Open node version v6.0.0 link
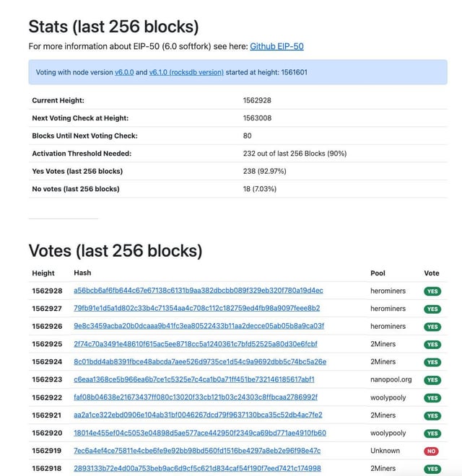The image size is (462, 476). pyautogui.click(x=124, y=72)
